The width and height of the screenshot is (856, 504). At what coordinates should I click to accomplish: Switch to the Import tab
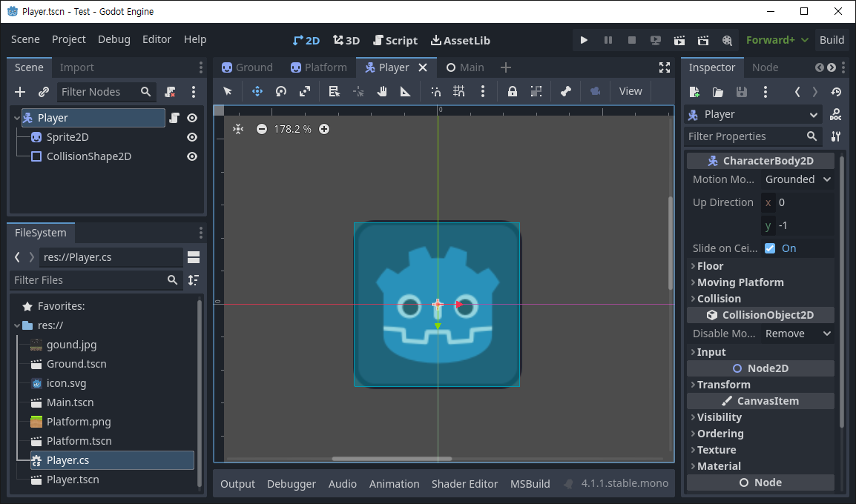[77, 67]
